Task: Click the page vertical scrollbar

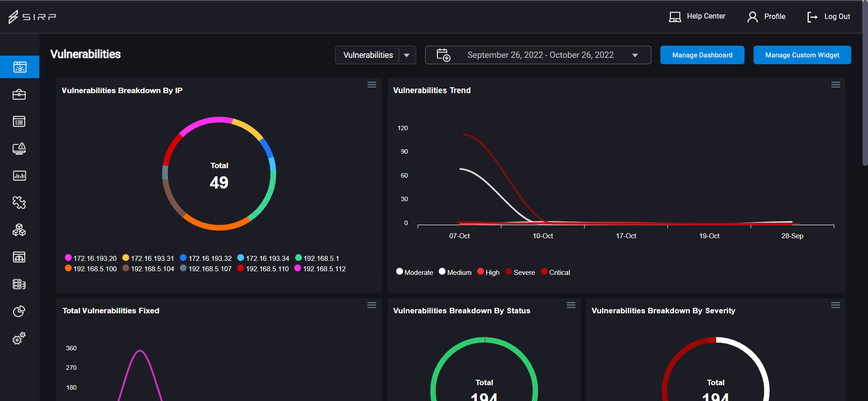Action: (x=865, y=84)
